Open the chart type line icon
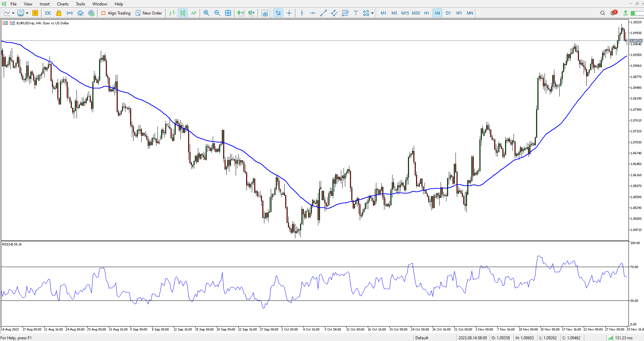The image size is (644, 341). tap(7, 13)
